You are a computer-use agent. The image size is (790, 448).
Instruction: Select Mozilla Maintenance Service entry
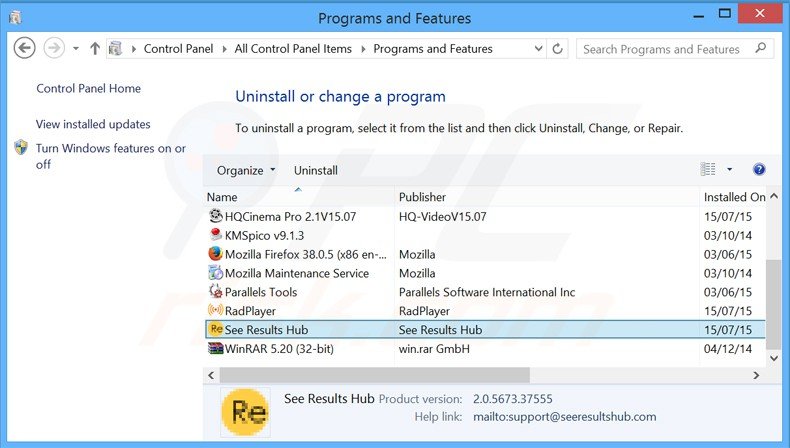(297, 273)
